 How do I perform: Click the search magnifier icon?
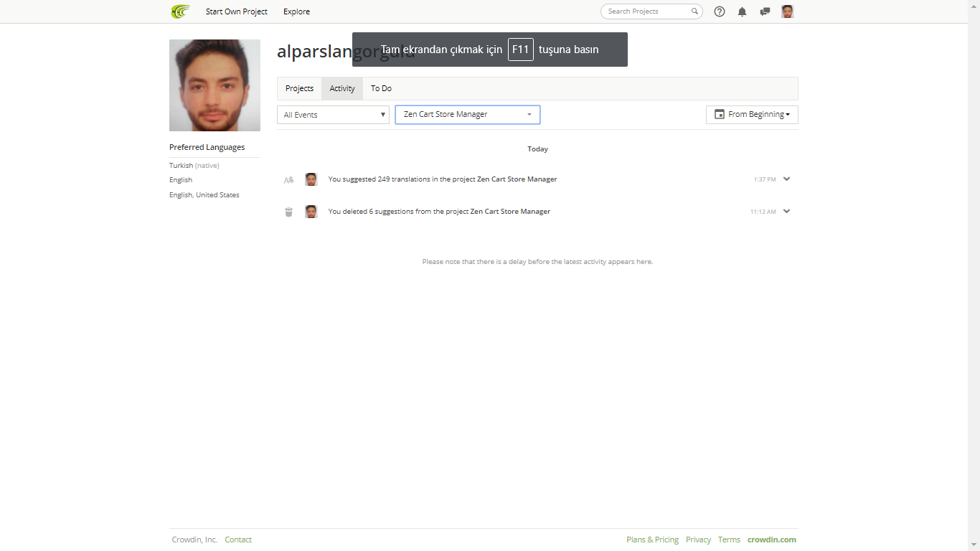(694, 11)
